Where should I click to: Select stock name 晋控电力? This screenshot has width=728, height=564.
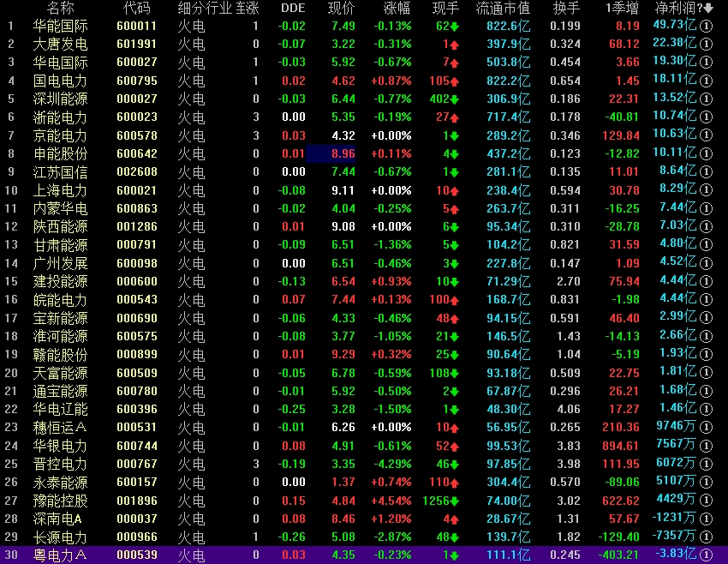[60, 464]
